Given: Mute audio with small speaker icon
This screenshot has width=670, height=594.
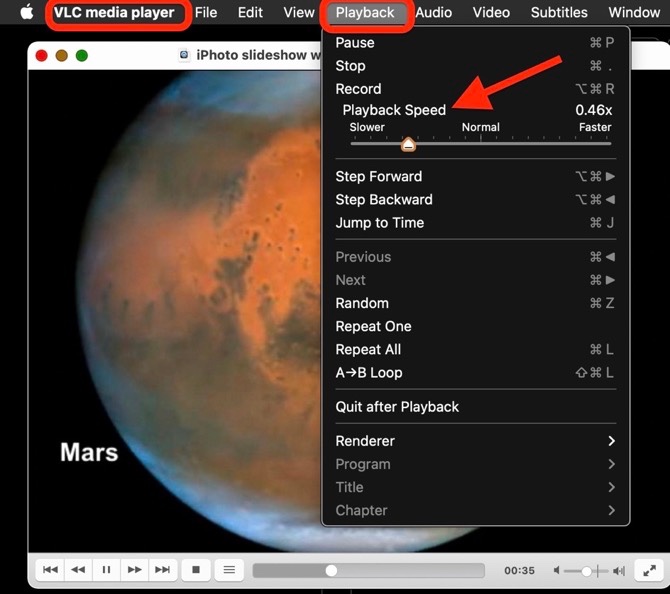Looking at the screenshot, I should [x=557, y=570].
